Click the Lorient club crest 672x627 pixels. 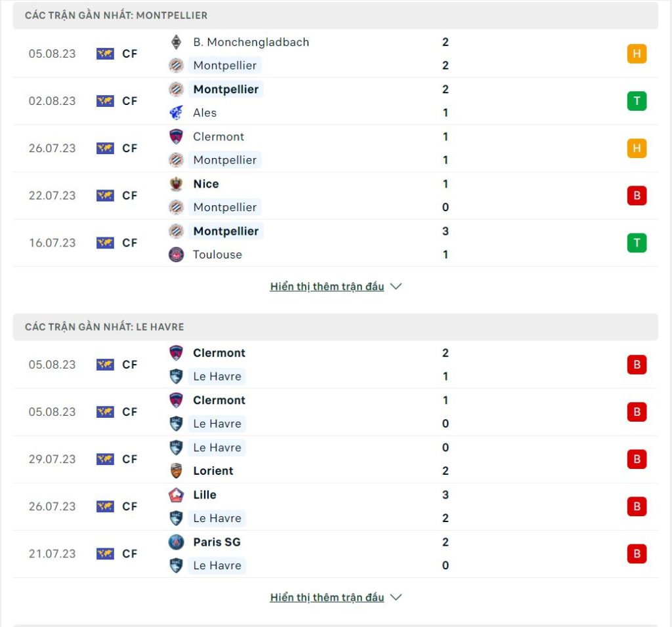176,471
